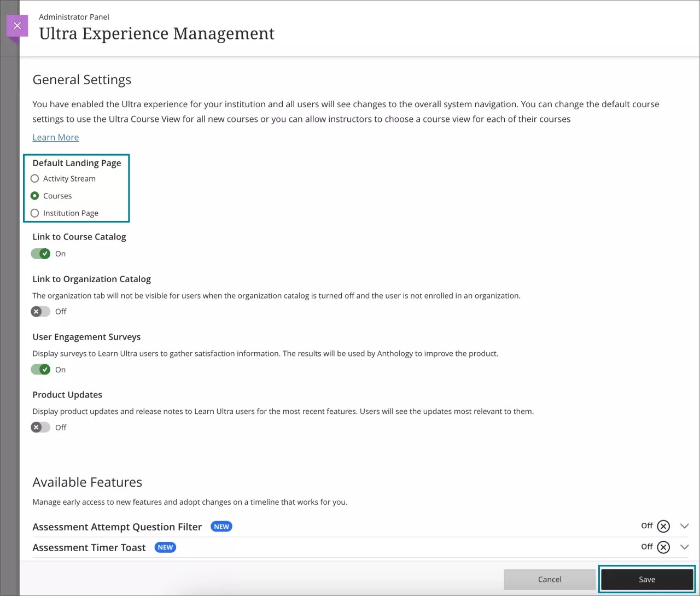Cancel changes to General Settings
The image size is (700, 596).
(x=550, y=579)
